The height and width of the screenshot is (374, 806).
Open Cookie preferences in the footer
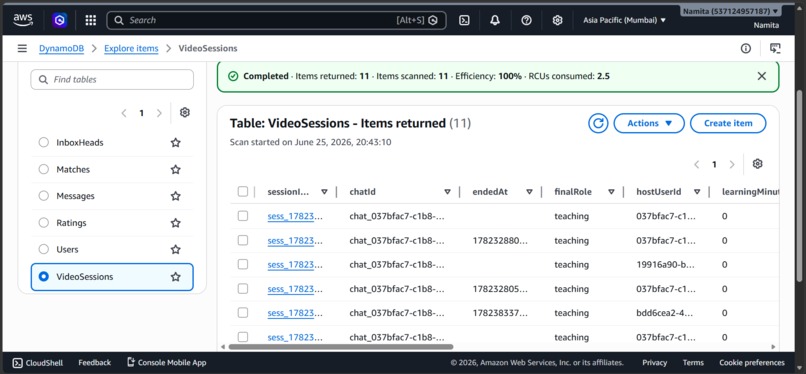pyautogui.click(x=752, y=363)
